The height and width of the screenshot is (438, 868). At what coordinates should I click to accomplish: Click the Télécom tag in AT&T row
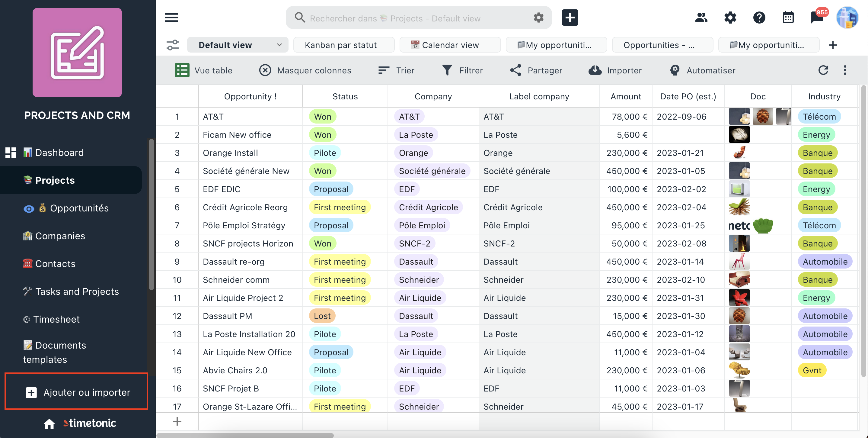click(x=819, y=117)
